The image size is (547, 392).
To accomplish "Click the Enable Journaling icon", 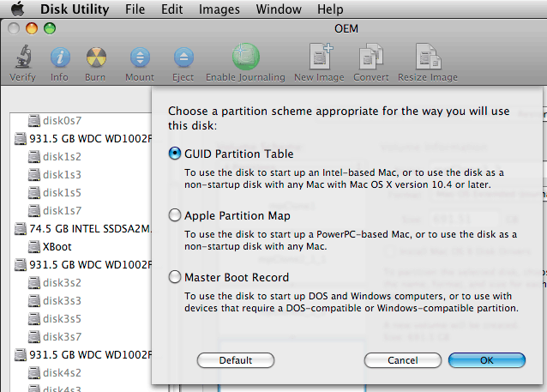I will 245,57.
